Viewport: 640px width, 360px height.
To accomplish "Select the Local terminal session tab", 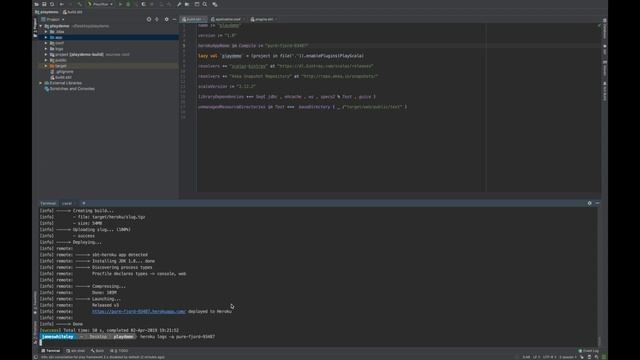I will pos(67,203).
